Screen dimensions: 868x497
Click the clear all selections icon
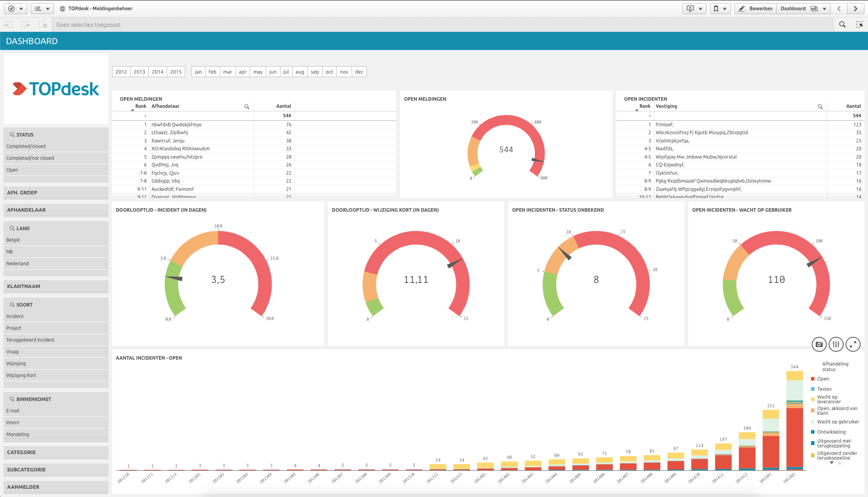point(43,25)
